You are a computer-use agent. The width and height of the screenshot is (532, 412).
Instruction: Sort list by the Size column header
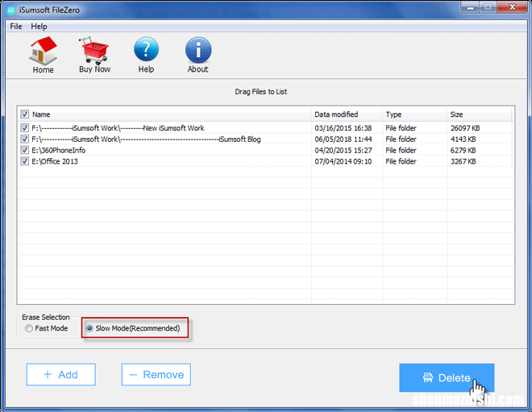[x=457, y=114]
